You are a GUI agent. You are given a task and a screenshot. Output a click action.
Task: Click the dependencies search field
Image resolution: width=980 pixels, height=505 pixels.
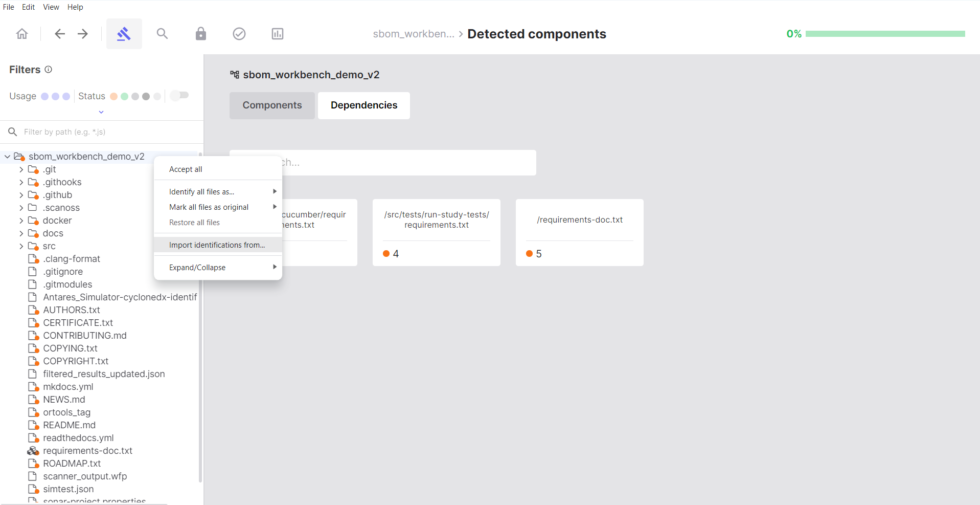(x=383, y=163)
